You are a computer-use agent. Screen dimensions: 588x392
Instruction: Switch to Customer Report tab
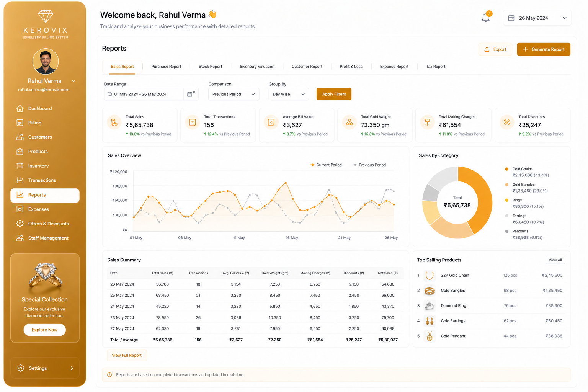(307, 67)
